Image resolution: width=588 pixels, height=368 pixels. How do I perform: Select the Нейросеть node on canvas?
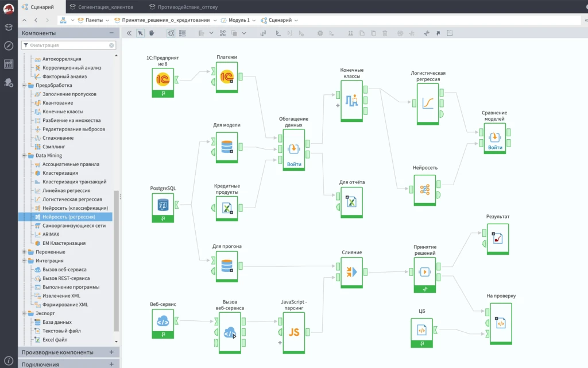425,189
